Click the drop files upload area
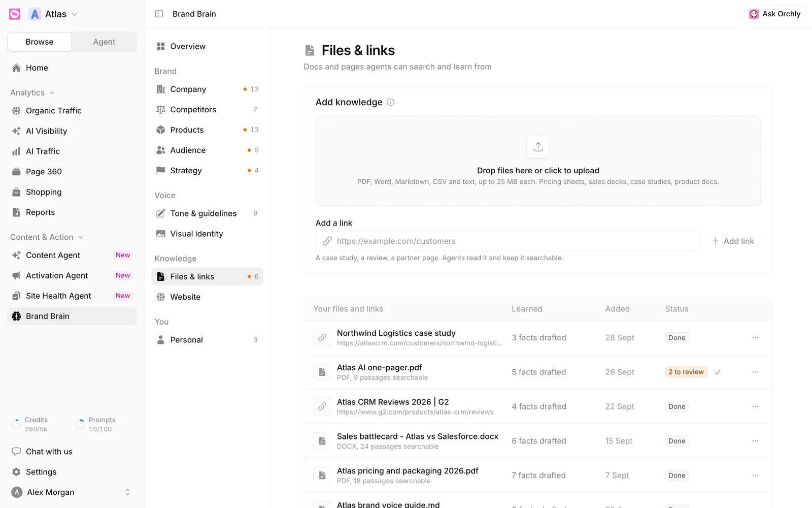812x508 pixels. [x=538, y=161]
